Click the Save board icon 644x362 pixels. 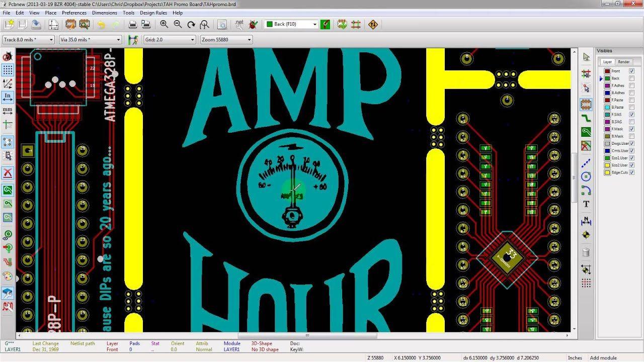36,24
